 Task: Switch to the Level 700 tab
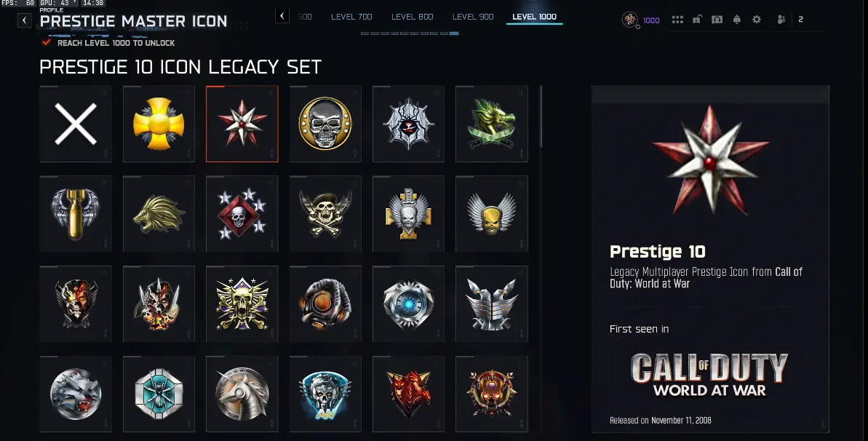(x=351, y=17)
